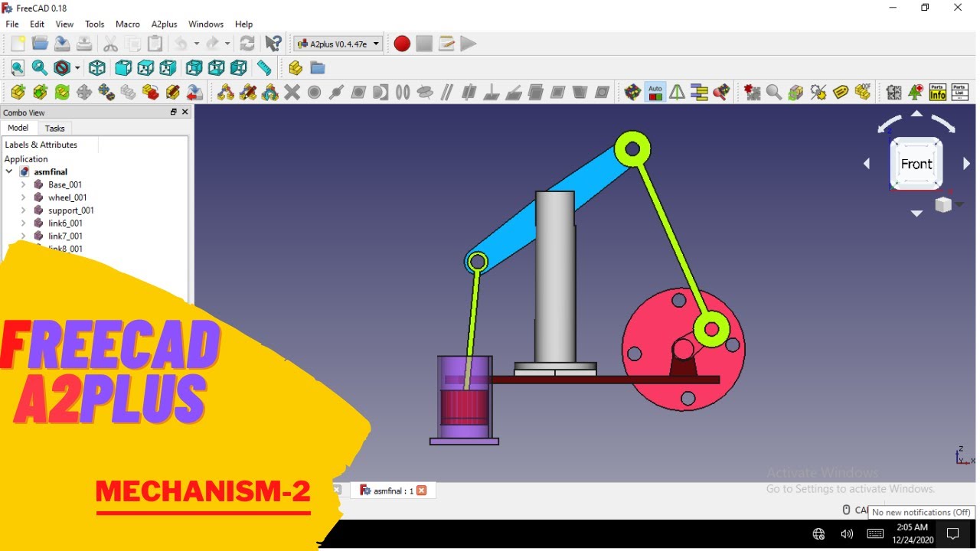Expand the Base_001 tree node
The width and height of the screenshot is (980, 551).
(24, 184)
